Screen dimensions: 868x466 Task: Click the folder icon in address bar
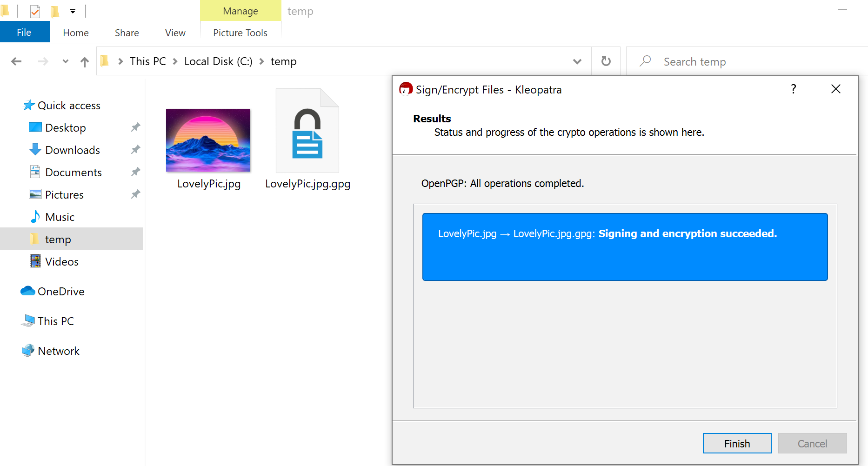(x=105, y=61)
